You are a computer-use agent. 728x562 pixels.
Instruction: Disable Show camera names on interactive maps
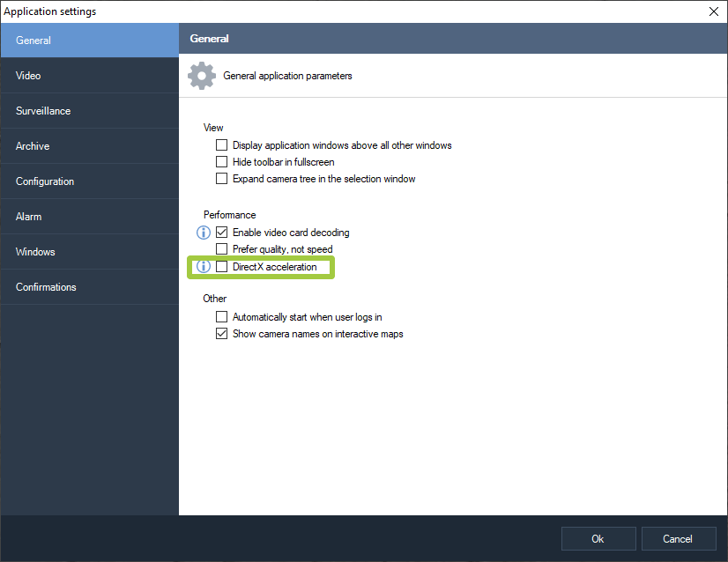[x=222, y=334]
